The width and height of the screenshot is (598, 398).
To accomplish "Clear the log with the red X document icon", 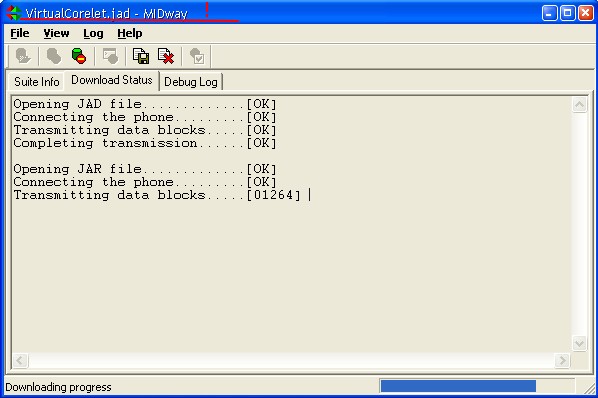I will pyautogui.click(x=166, y=56).
